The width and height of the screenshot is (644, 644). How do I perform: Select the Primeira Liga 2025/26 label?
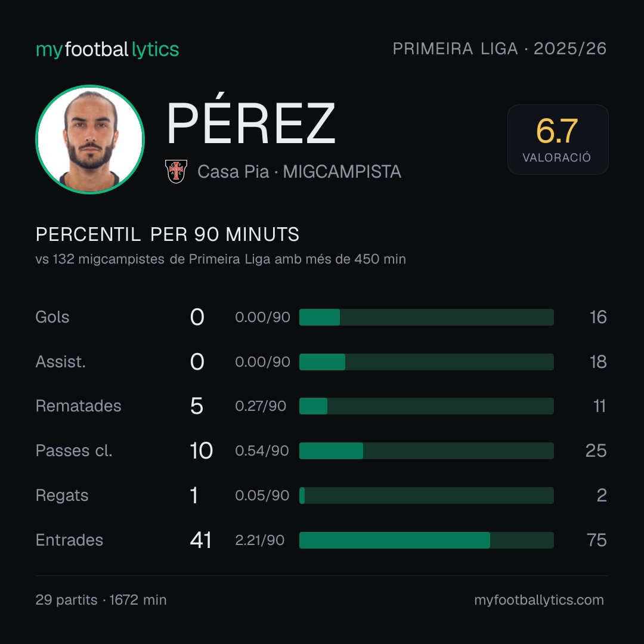(x=500, y=48)
